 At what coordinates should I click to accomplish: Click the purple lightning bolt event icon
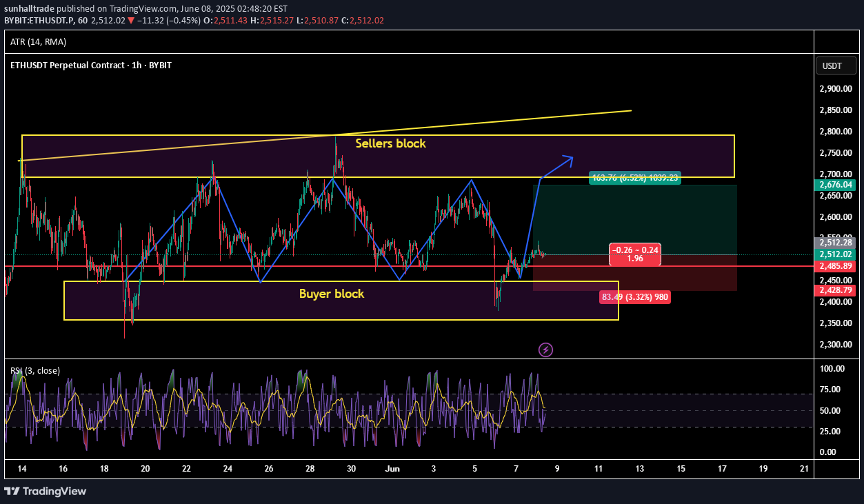coord(545,350)
